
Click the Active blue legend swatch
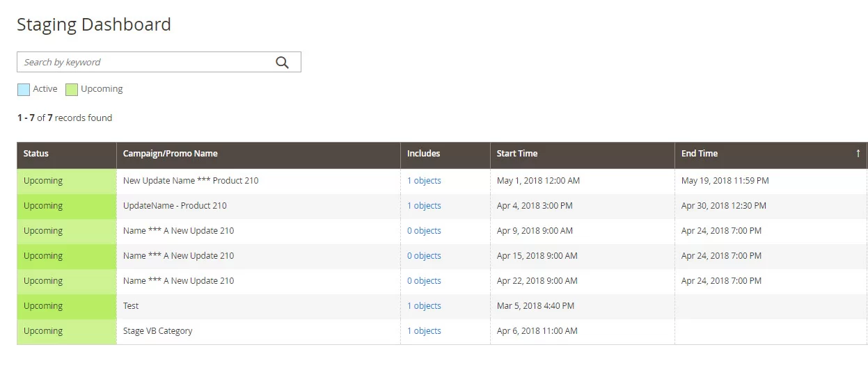(24, 89)
